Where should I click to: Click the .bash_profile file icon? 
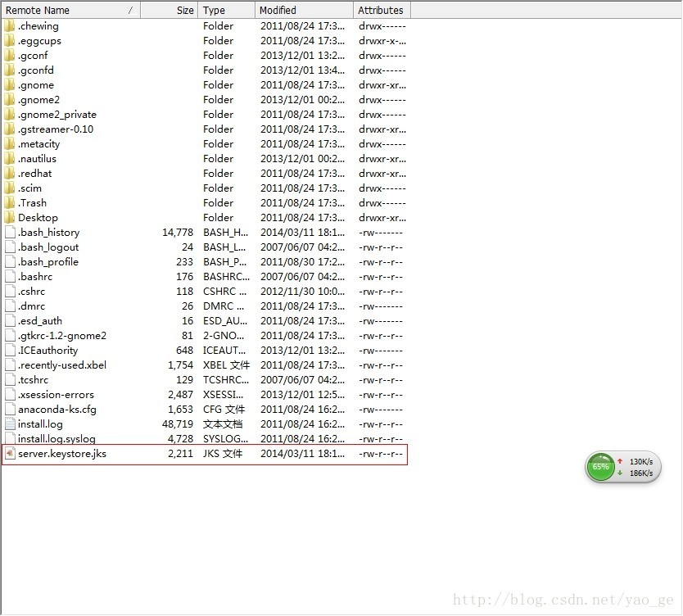[x=10, y=262]
